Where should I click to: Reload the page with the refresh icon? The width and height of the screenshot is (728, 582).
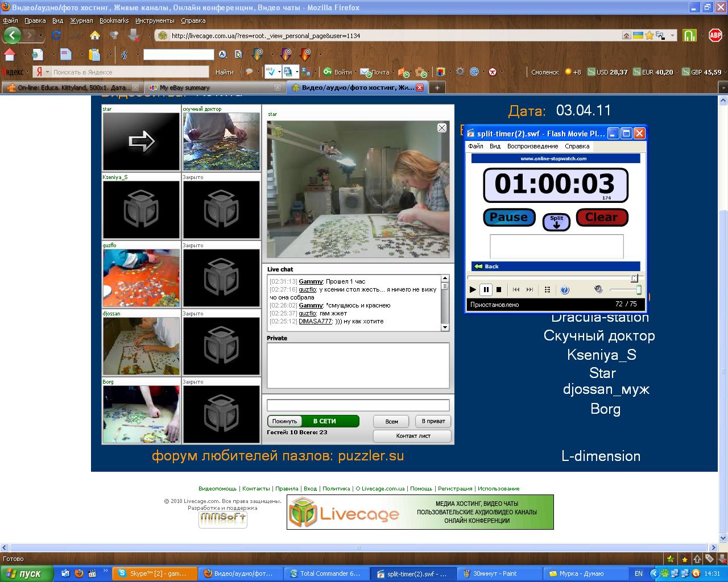pyautogui.click(x=56, y=35)
